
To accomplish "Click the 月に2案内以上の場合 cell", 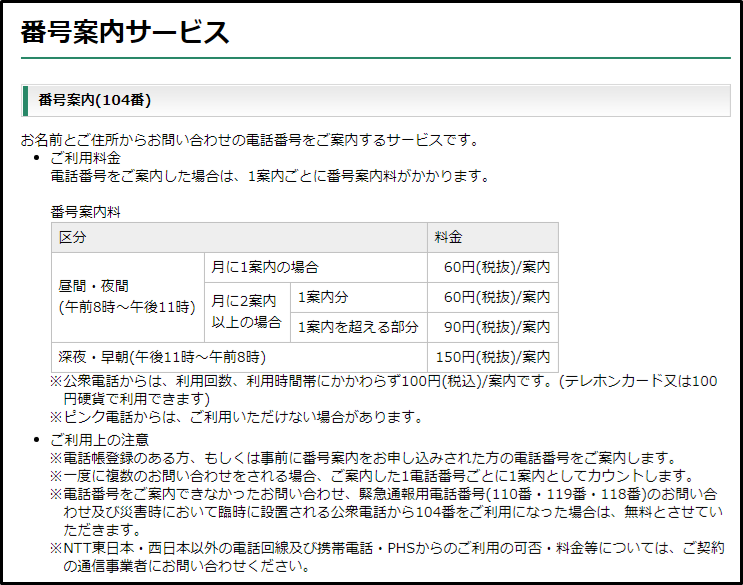I will [x=247, y=312].
